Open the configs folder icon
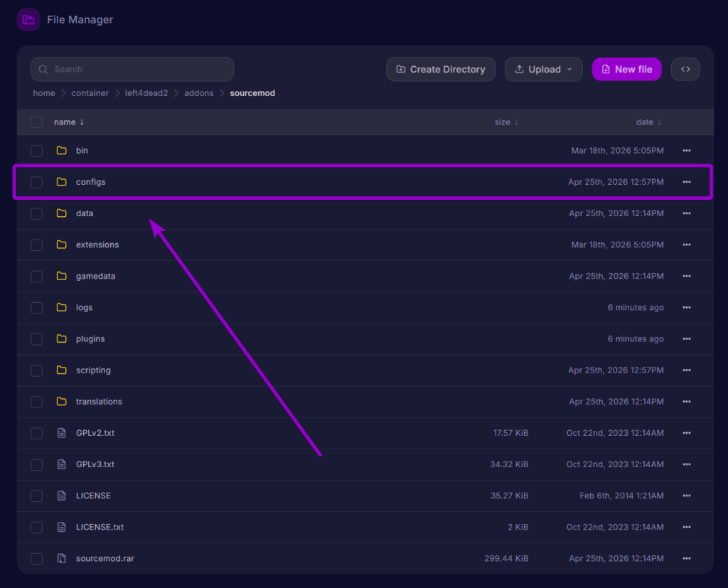 click(x=61, y=182)
